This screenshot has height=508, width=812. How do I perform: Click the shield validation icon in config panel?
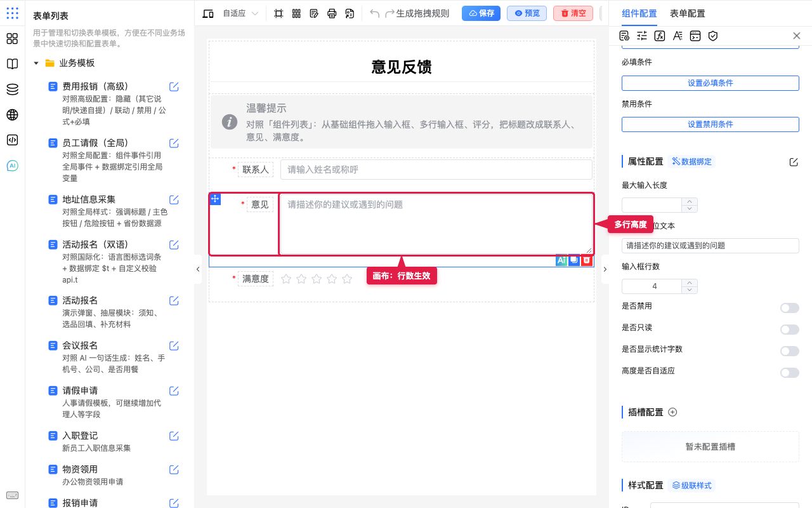tap(713, 36)
